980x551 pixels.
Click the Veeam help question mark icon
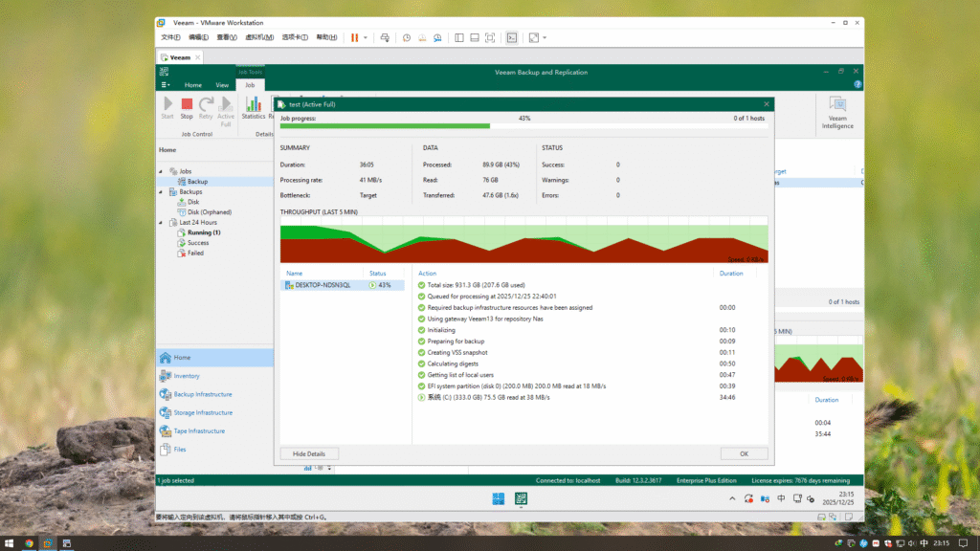(x=857, y=84)
